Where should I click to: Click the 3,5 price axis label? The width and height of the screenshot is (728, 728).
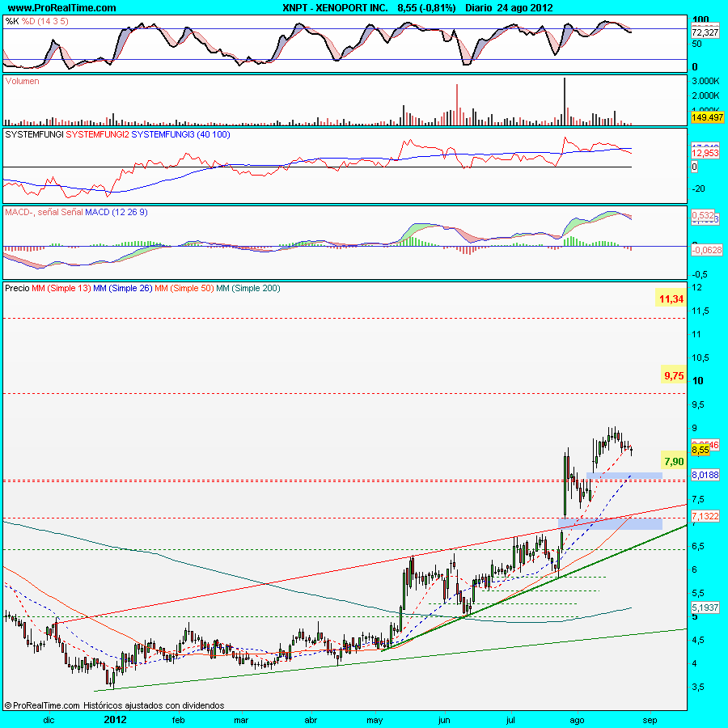click(698, 687)
